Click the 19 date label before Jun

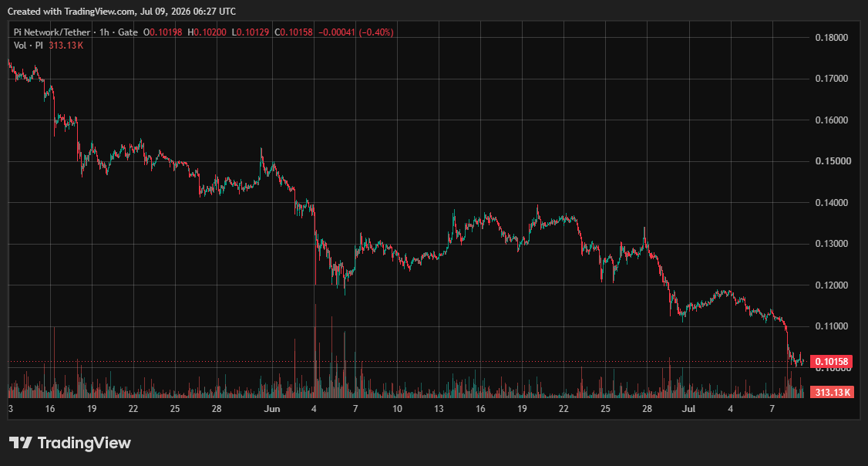point(91,409)
